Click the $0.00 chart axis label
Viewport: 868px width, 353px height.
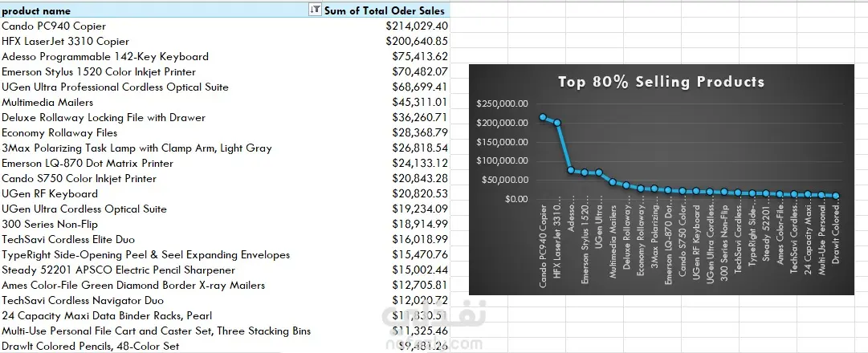[516, 199]
